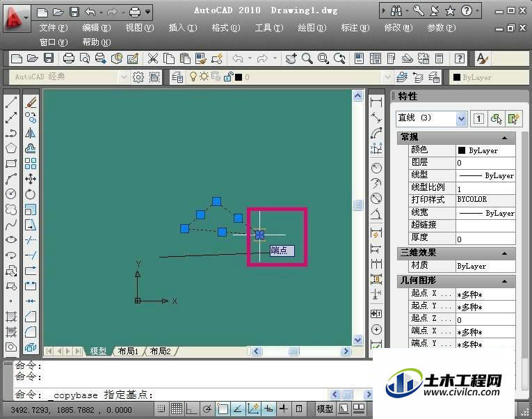Toggle Dynamic Input in status bar
The height and width of the screenshot is (419, 532).
[x=268, y=409]
